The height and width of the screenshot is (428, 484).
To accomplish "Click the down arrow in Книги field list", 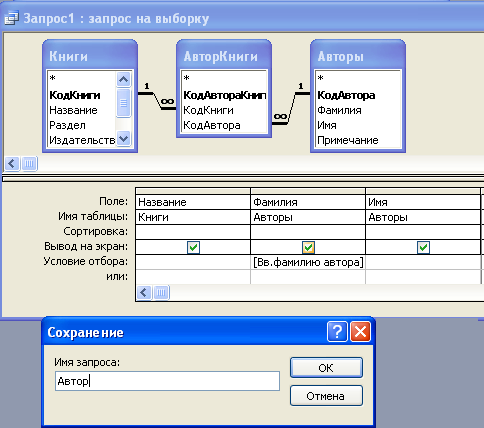I will tap(123, 138).
